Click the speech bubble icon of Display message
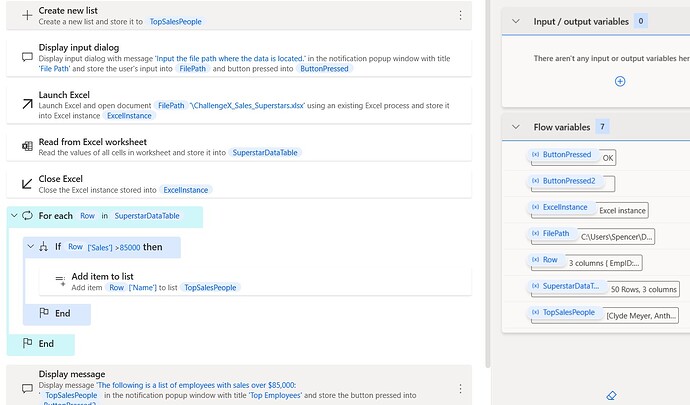Image resolution: width=690 pixels, height=405 pixels. [x=27, y=388]
